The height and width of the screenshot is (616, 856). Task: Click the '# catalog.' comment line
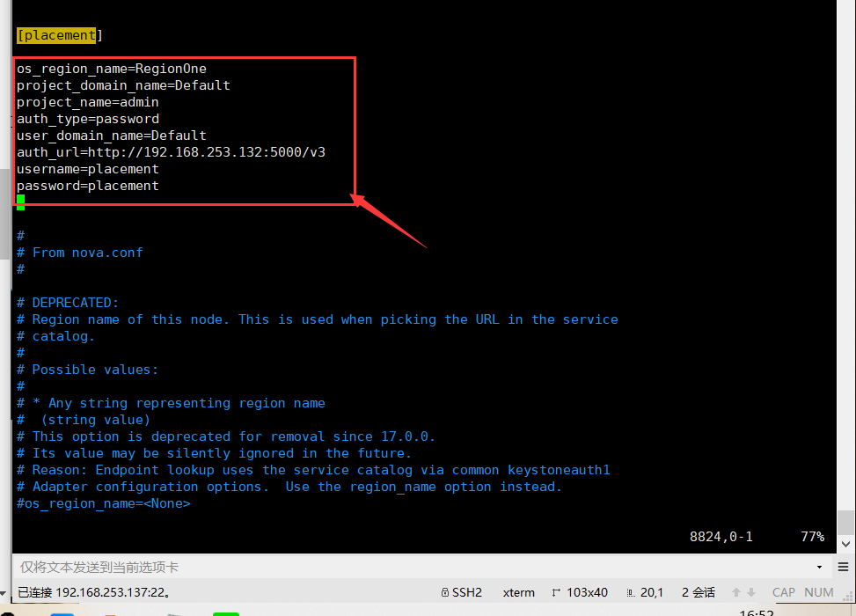55,336
